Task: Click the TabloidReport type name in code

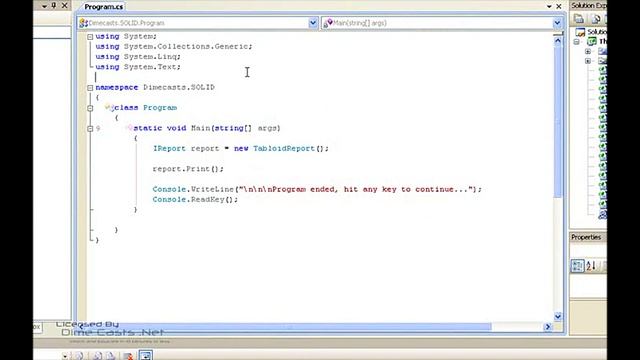Action: click(284, 149)
